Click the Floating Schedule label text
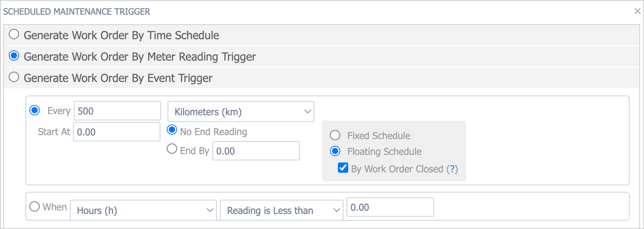644x229 pixels. (x=384, y=152)
